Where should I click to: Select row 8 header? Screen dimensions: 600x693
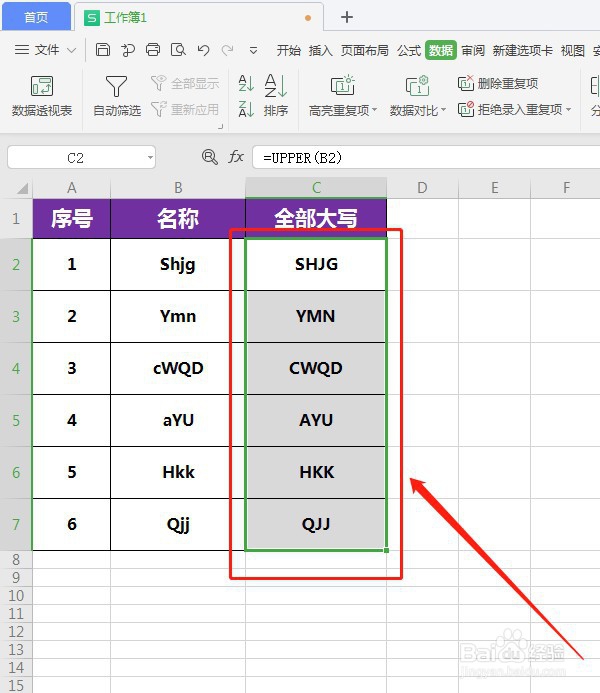click(x=16, y=560)
